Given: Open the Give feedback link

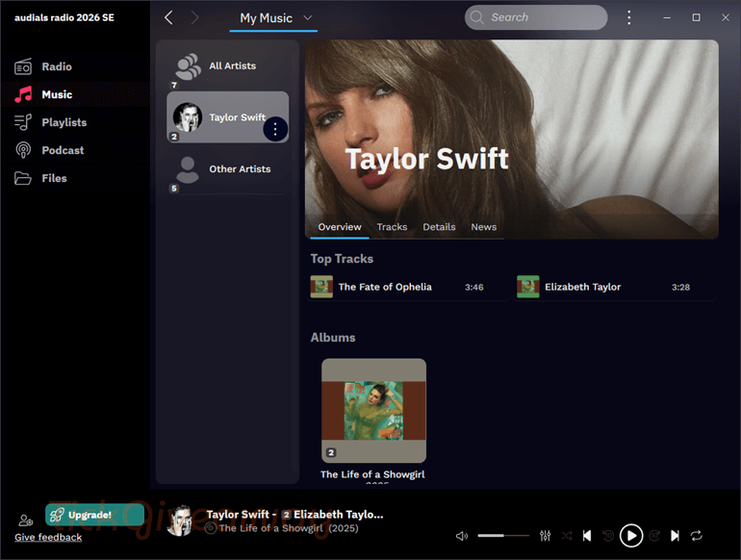Looking at the screenshot, I should pyautogui.click(x=48, y=537).
